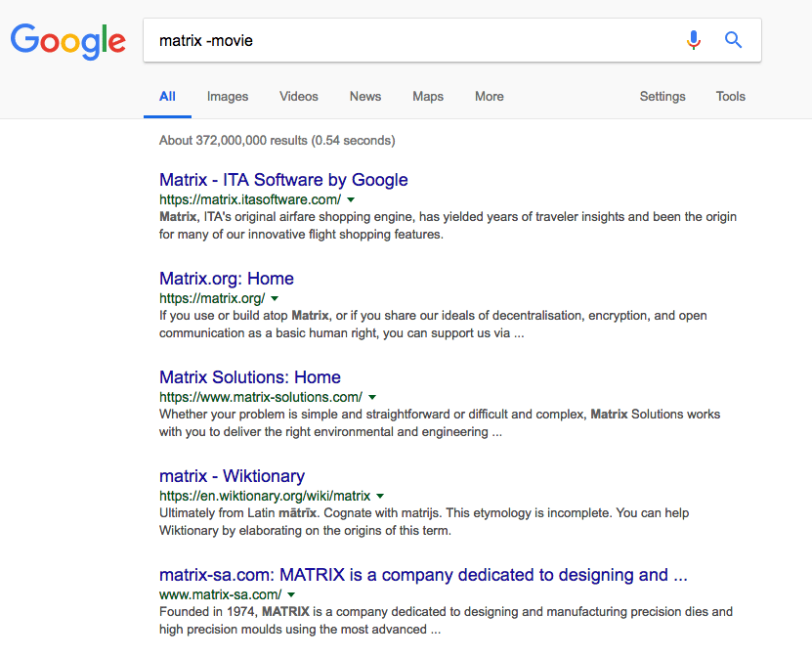Open the Maps tab
The height and width of the screenshot is (658, 812).
click(428, 97)
